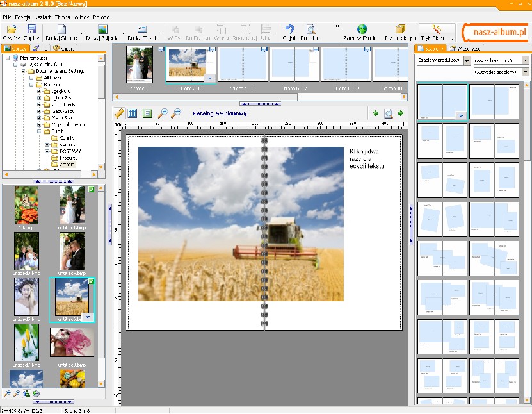Save the album with the Zapisz floppy icon

click(x=31, y=32)
